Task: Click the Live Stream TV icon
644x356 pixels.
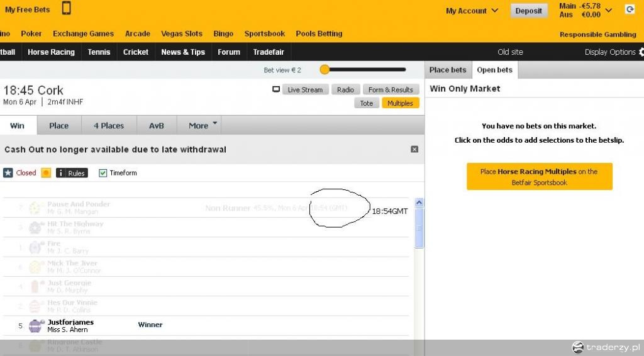Action: (276, 89)
